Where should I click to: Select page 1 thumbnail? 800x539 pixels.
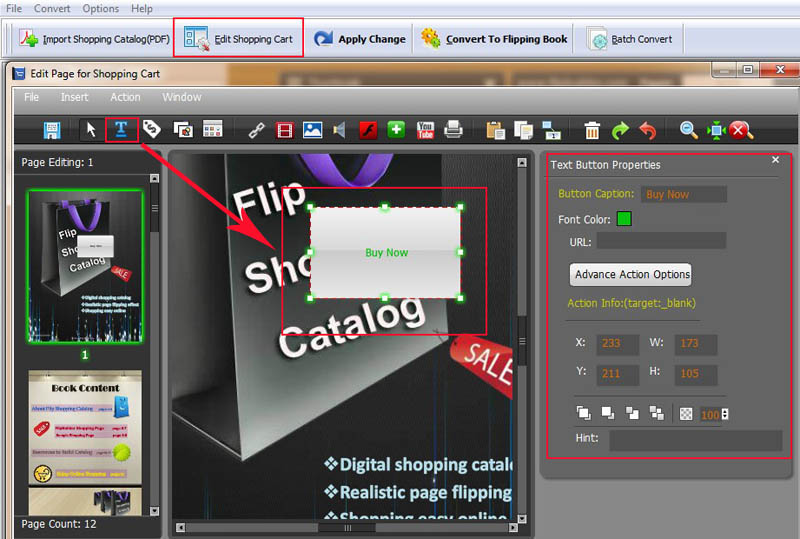pyautogui.click(x=85, y=266)
